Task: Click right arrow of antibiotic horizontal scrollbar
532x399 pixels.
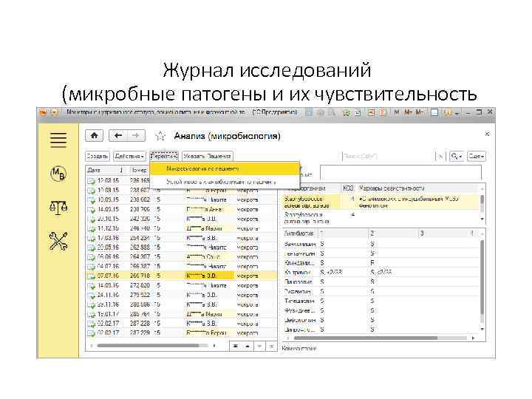Action: tap(474, 338)
